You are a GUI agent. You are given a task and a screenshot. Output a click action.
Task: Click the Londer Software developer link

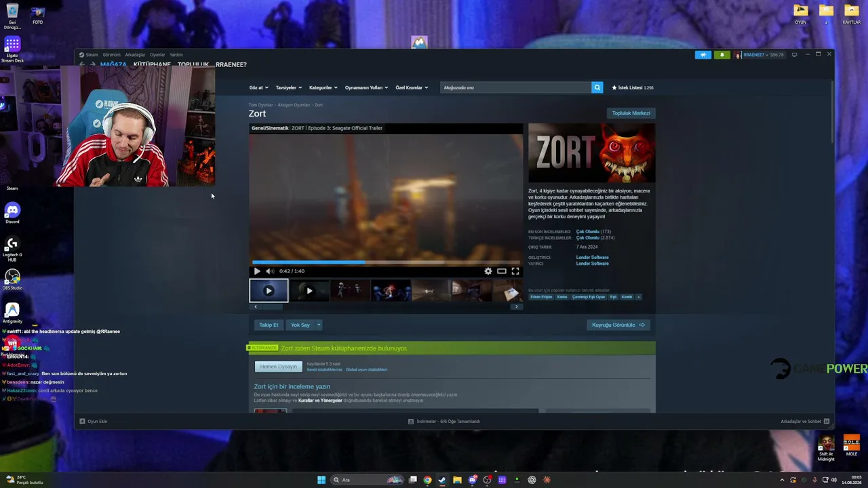(592, 258)
